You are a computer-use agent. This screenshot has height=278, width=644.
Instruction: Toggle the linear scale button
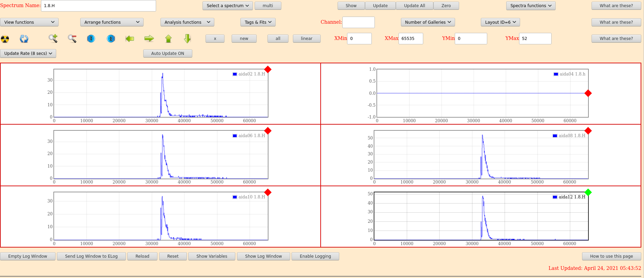pyautogui.click(x=306, y=39)
